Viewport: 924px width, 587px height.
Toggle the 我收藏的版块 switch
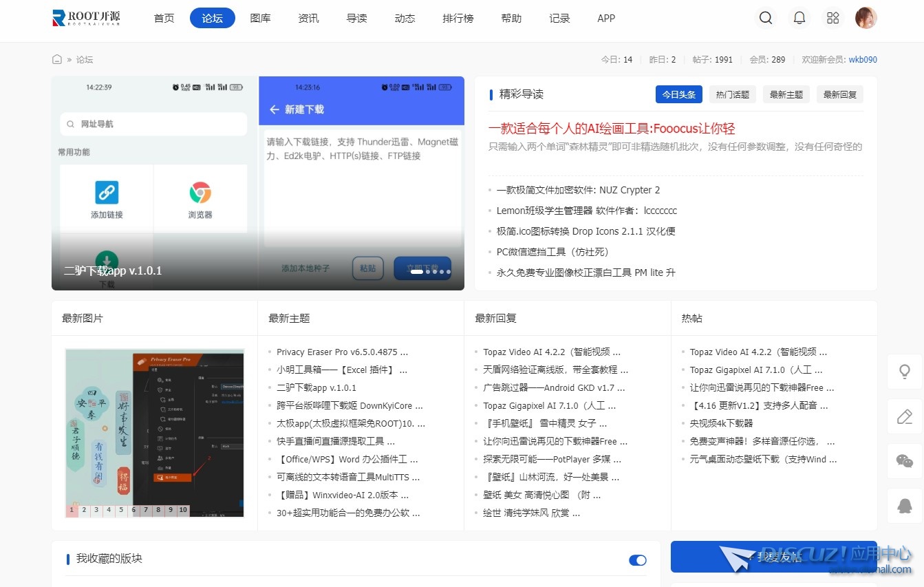[638, 560]
